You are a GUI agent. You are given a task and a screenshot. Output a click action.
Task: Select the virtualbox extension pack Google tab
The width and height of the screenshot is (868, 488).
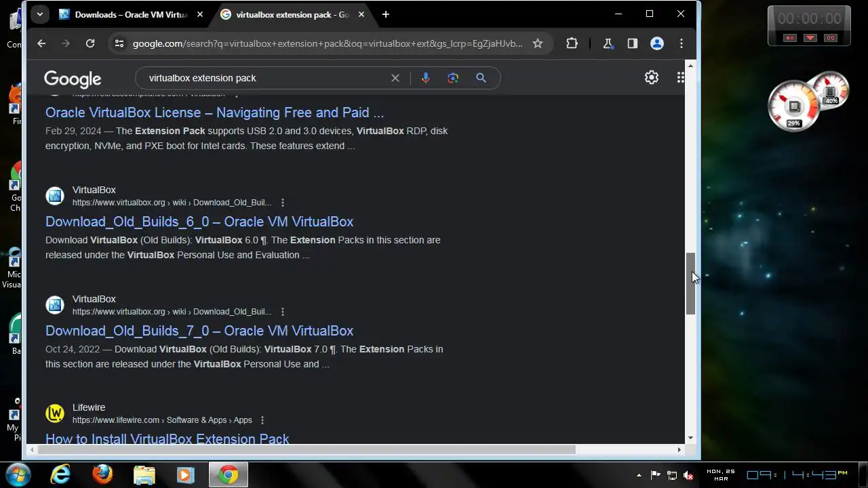(x=292, y=14)
